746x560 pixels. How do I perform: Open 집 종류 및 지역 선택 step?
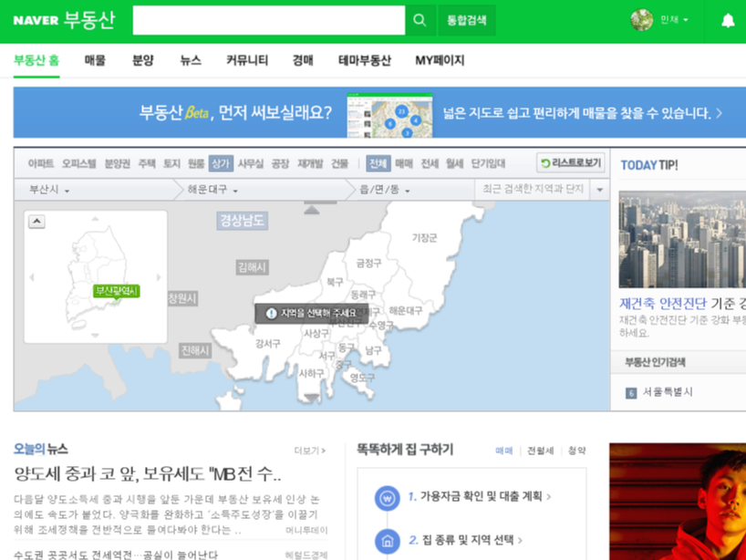(465, 540)
